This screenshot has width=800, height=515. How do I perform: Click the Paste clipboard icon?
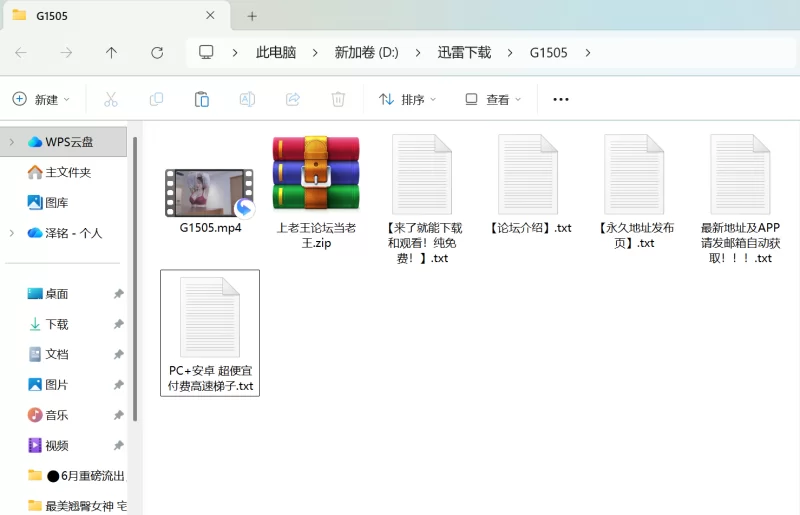pyautogui.click(x=202, y=99)
